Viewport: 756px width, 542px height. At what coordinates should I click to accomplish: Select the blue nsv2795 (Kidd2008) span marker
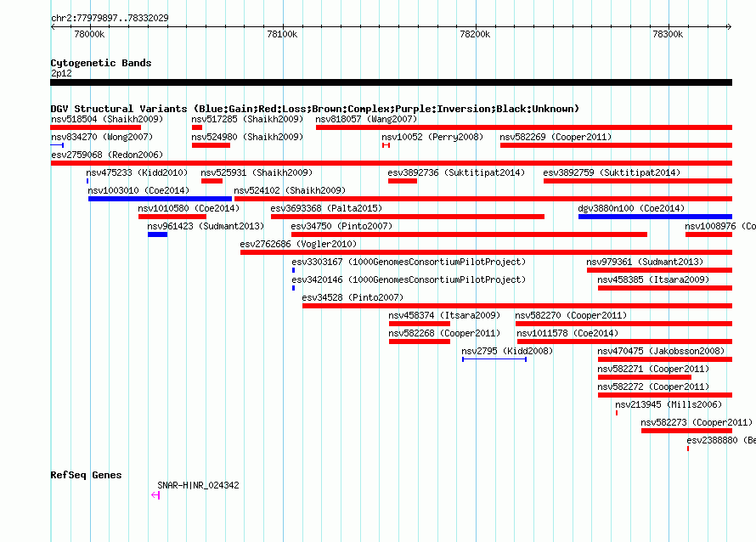click(x=494, y=359)
